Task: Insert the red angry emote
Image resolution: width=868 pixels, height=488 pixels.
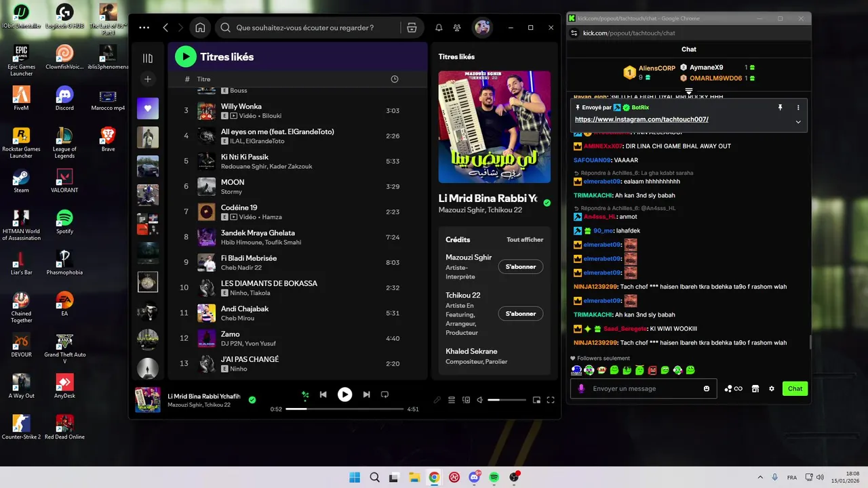Action: click(x=652, y=370)
